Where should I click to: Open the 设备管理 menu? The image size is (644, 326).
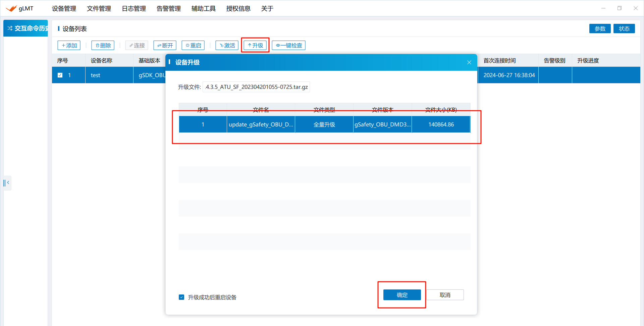64,8
